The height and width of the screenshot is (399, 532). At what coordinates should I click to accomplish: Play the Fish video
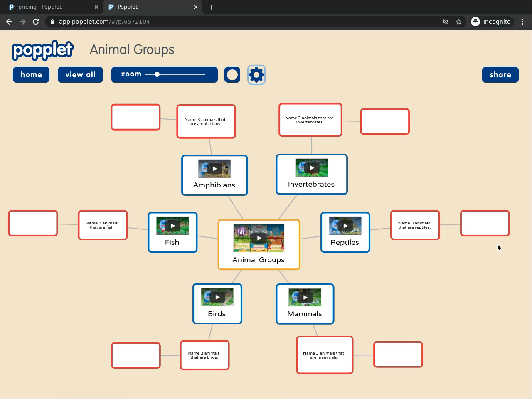click(172, 226)
